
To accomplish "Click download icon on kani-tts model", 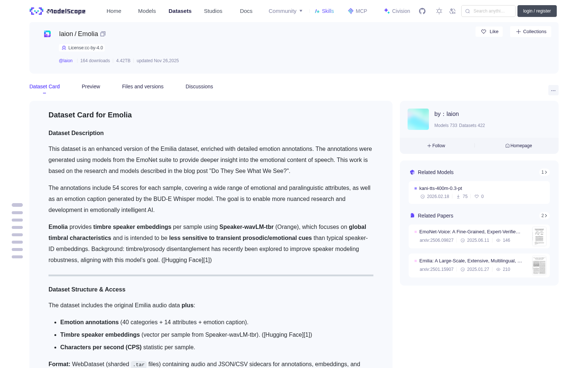I will click(x=458, y=197).
